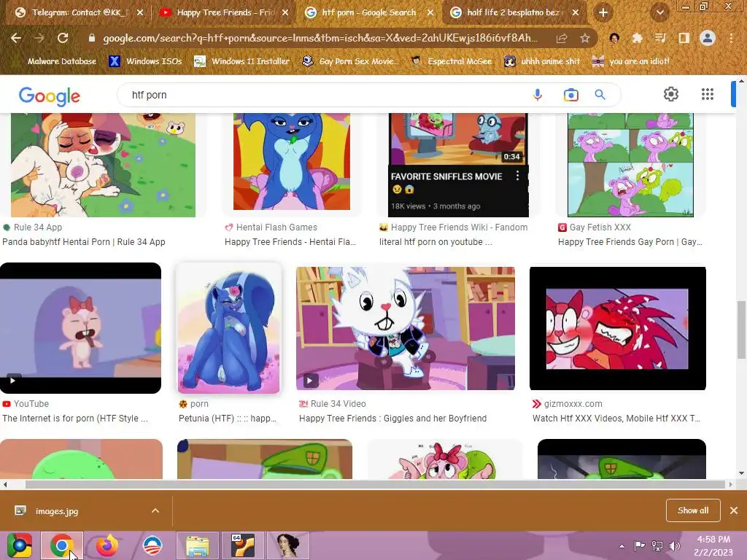Open the Action Center flag icon
The height and width of the screenshot is (560, 747).
(x=639, y=545)
